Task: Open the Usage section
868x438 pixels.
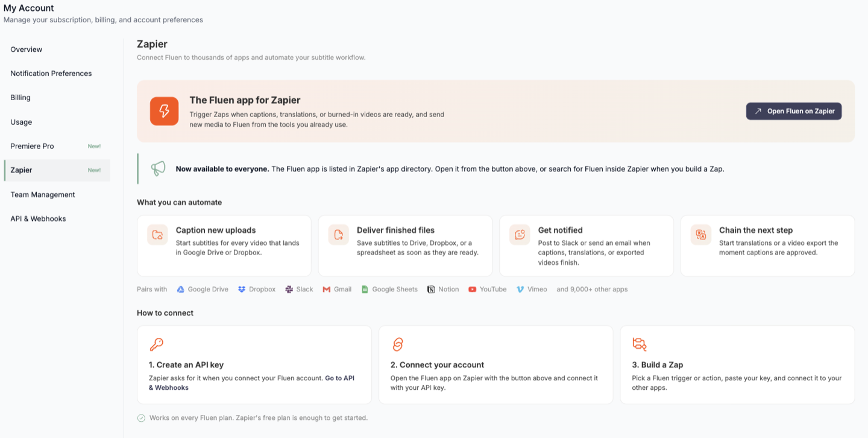Action: (x=57, y=122)
